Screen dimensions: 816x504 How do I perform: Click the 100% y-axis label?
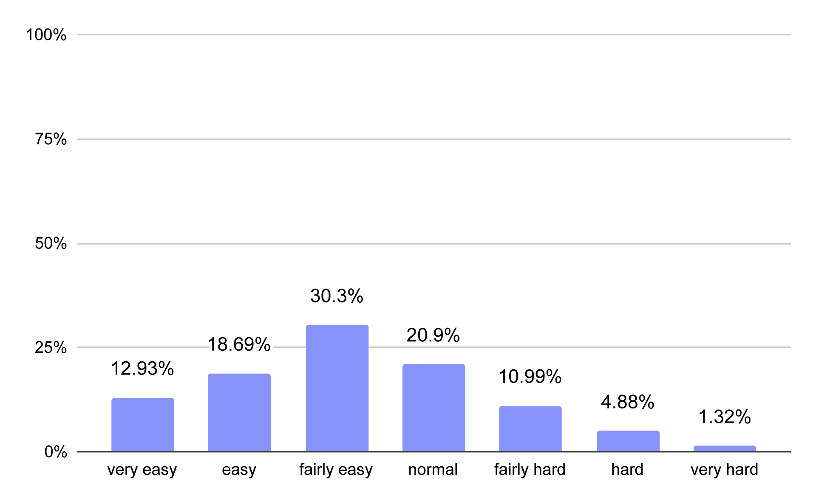click(46, 35)
